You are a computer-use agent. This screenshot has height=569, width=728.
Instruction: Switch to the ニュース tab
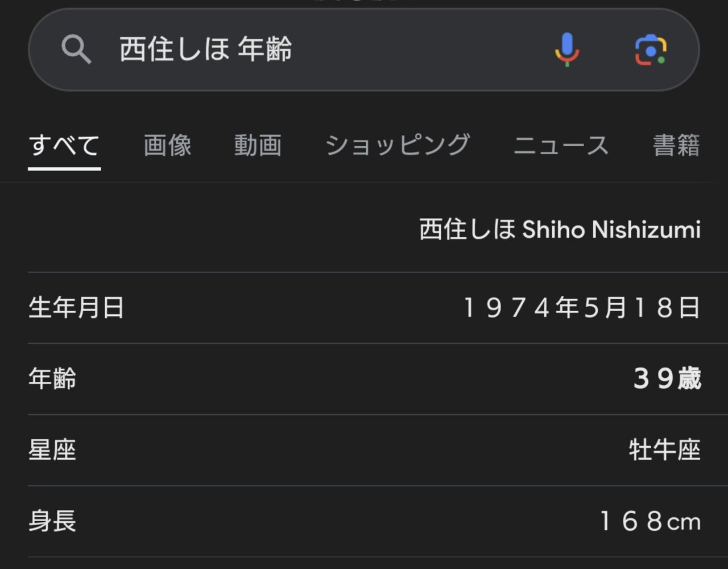[561, 146]
